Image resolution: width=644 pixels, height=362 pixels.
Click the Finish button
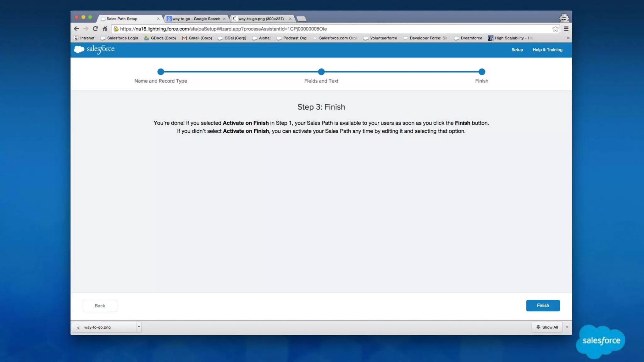click(543, 305)
